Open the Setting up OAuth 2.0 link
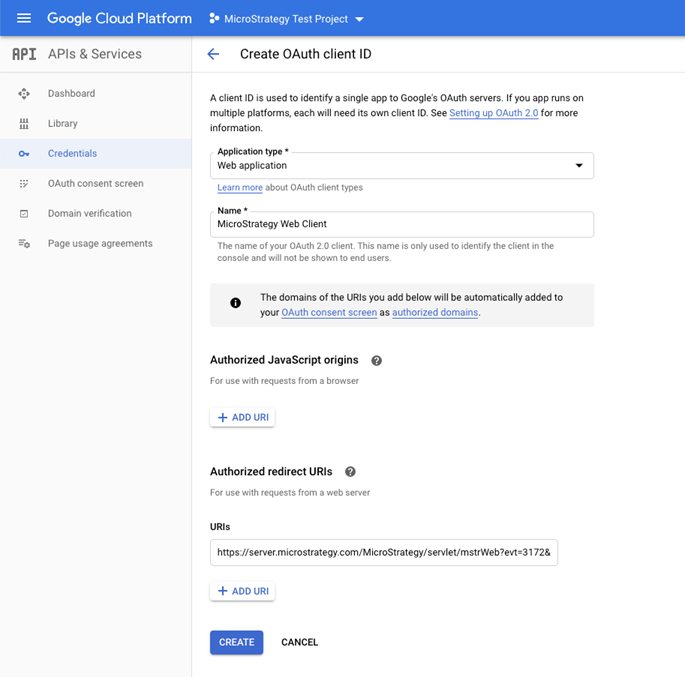This screenshot has height=677, width=685. click(494, 114)
